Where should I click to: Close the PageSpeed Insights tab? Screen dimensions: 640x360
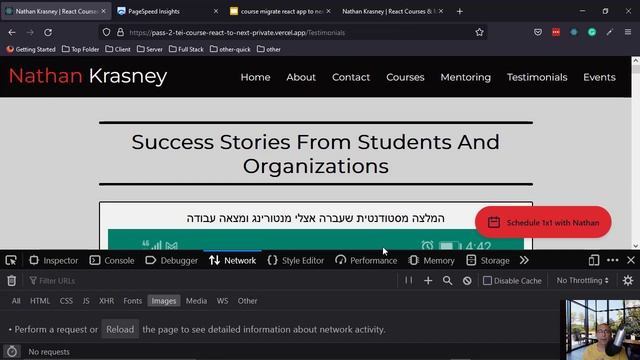[216, 11]
